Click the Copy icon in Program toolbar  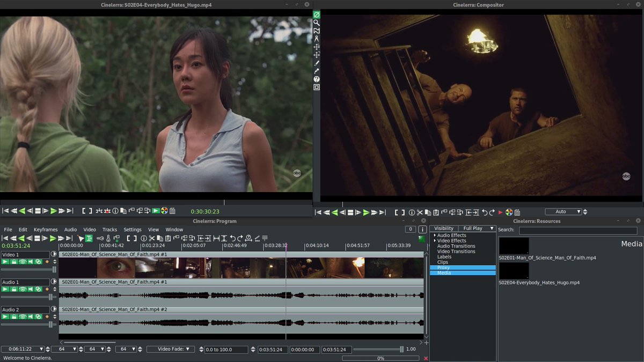(x=159, y=238)
